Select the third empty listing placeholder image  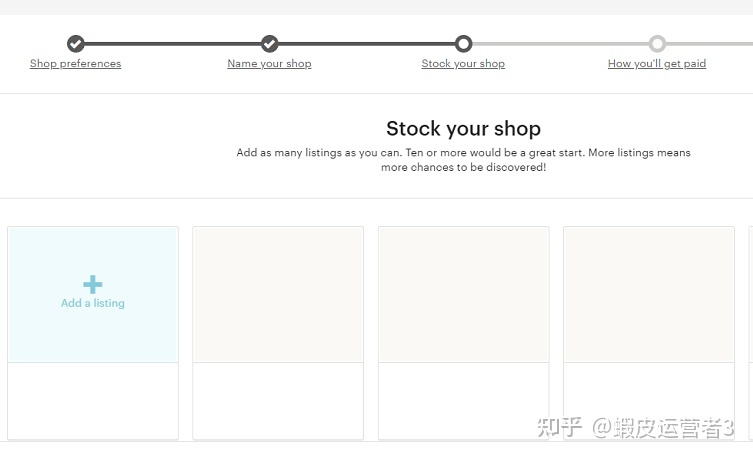pos(649,294)
